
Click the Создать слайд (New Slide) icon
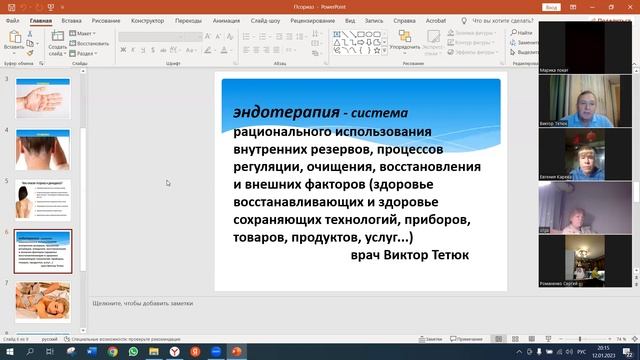coord(58,37)
